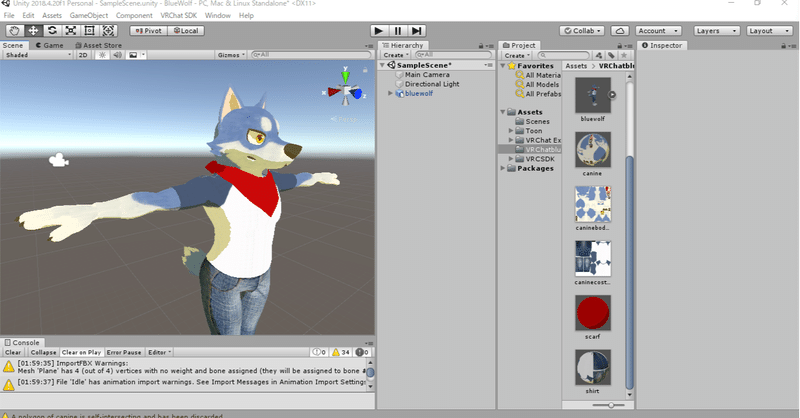Select the red scarf material
The image size is (800, 418).
pyautogui.click(x=592, y=313)
